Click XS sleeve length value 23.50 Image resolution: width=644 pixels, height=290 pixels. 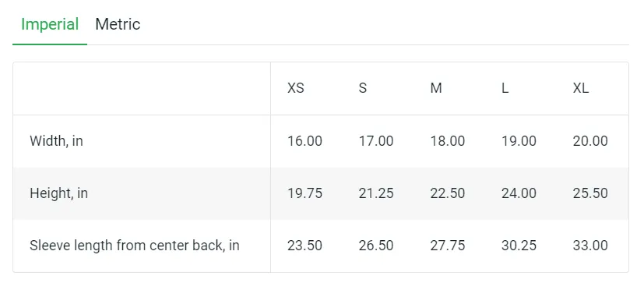tap(304, 246)
